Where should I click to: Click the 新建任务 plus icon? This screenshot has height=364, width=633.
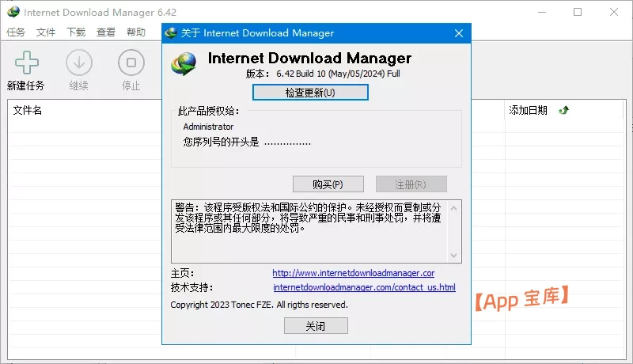(27, 63)
